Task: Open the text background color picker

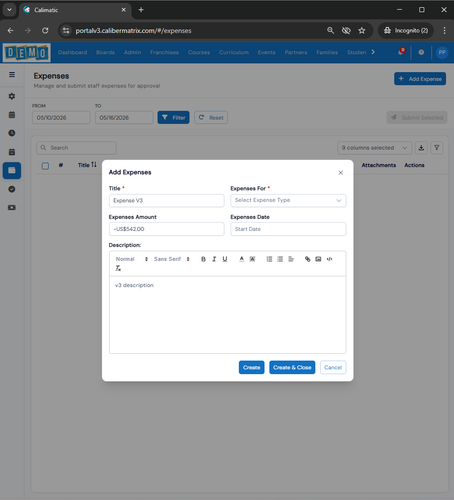Action: (252, 259)
